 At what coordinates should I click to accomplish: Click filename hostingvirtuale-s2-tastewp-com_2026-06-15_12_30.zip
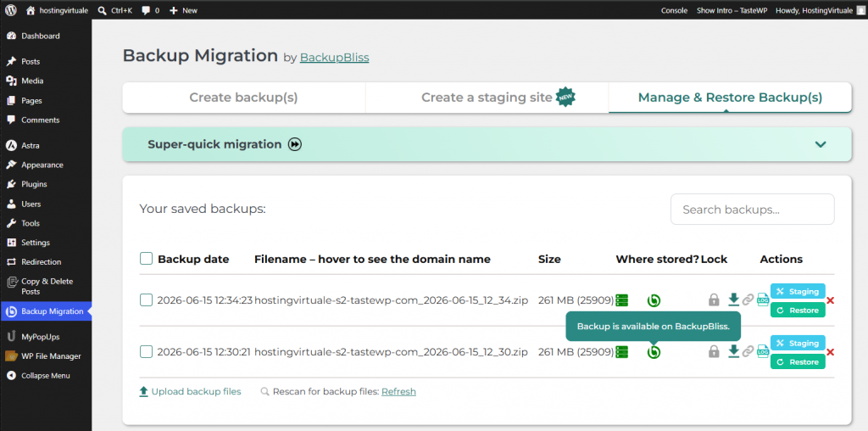[x=391, y=352]
